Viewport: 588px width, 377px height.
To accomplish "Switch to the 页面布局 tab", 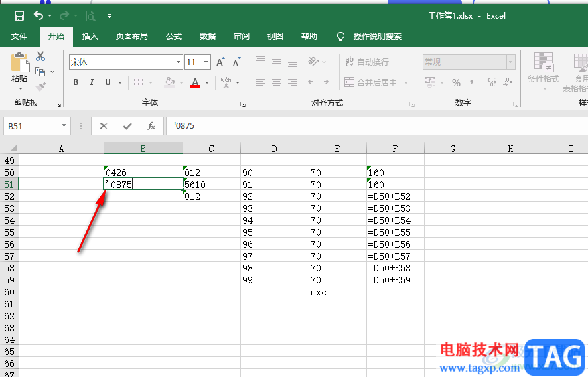I will 131,37.
